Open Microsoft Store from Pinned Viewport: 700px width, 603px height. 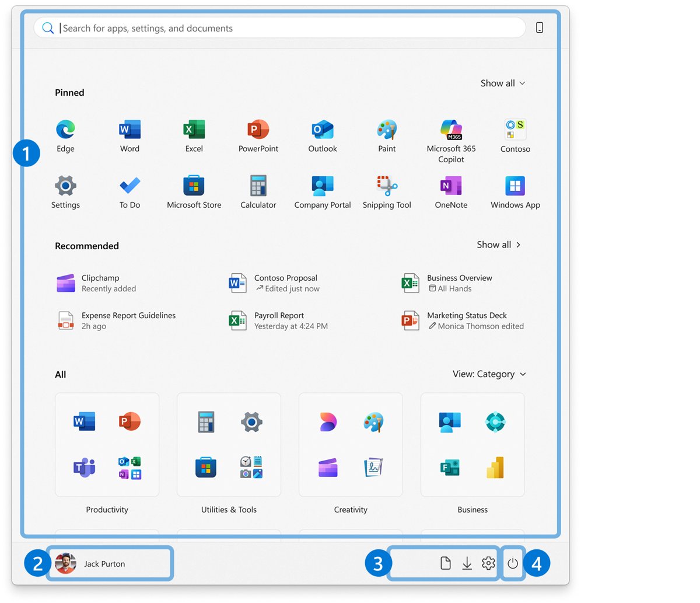click(x=194, y=186)
